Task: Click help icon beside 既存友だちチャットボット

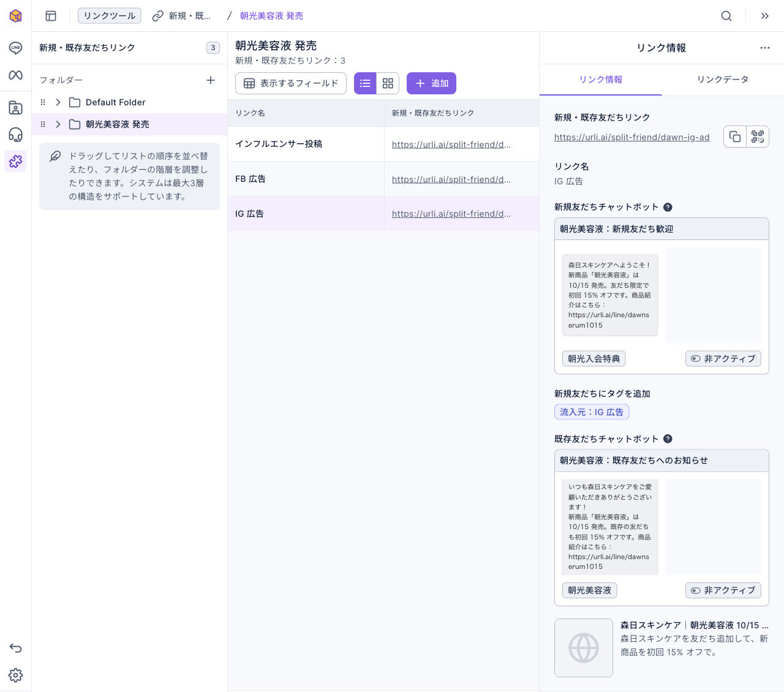Action: coord(668,438)
